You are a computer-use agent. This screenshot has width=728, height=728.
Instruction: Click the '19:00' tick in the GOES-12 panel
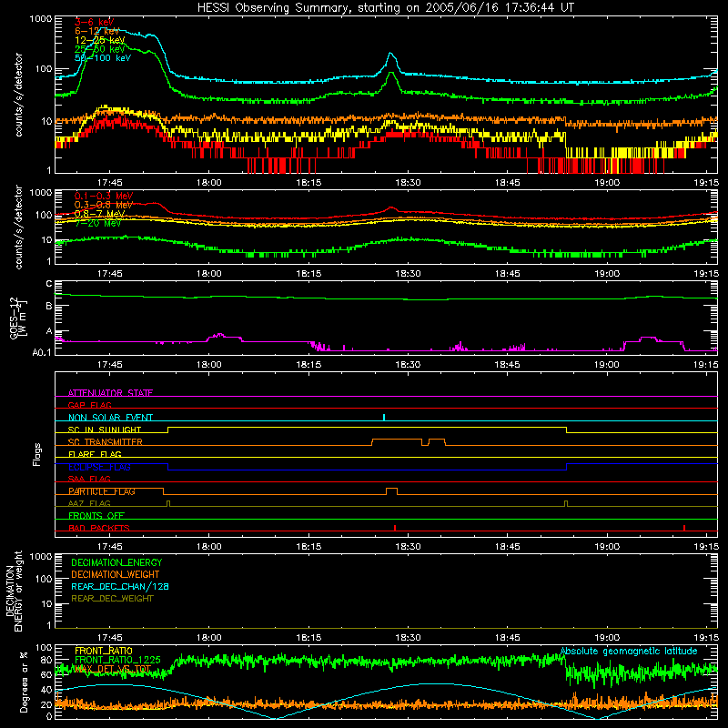coord(607,365)
